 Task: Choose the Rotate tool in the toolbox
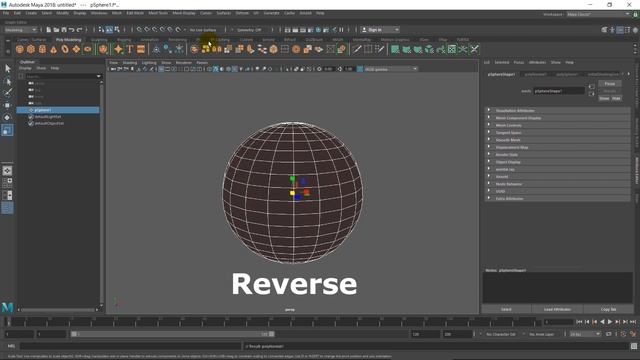[7, 118]
